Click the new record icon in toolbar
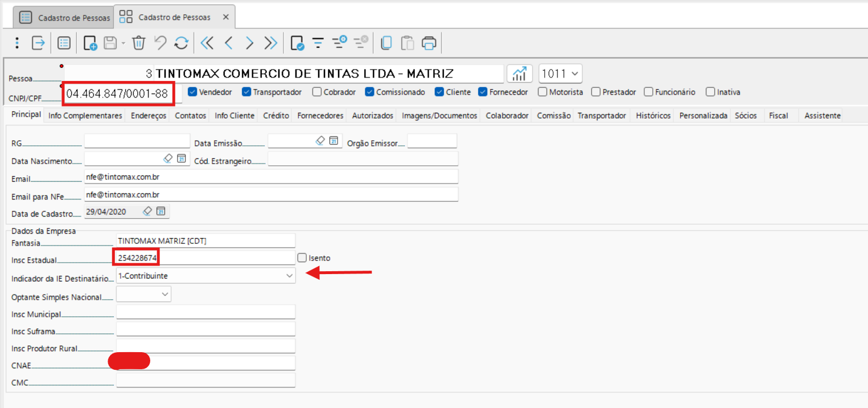This screenshot has width=868, height=408. pyautogui.click(x=90, y=43)
